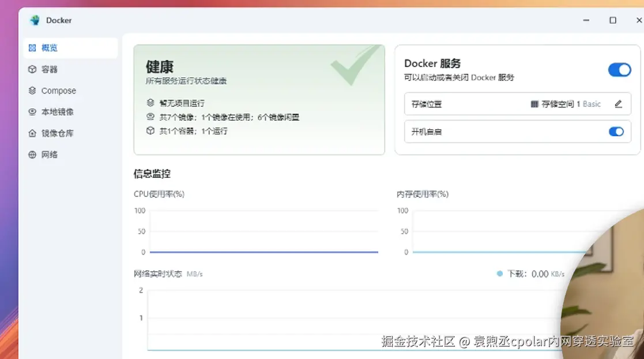Click the 网络实时状态 network chart
The width and height of the screenshot is (644, 359).
(353, 320)
